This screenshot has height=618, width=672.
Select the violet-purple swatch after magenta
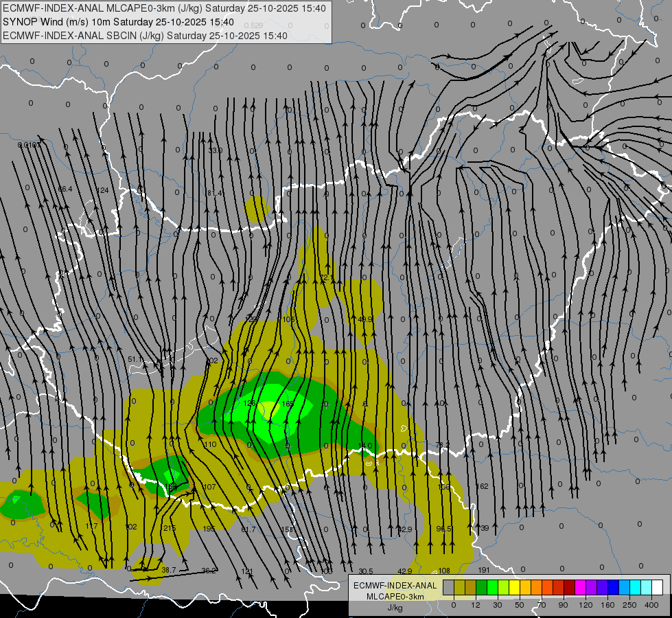[592, 587]
